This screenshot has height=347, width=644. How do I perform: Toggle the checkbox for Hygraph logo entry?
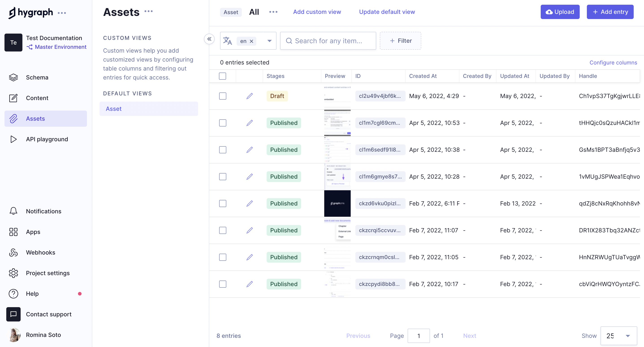pos(222,203)
